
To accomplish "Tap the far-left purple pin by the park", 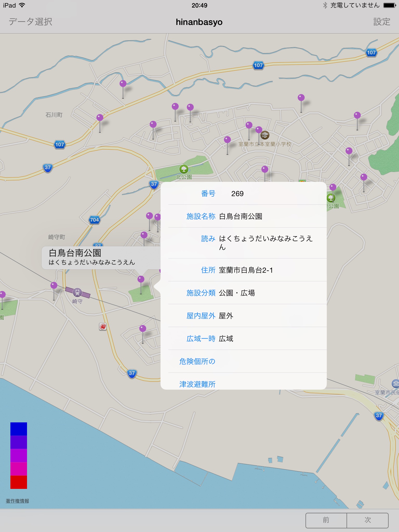I will (x=2, y=295).
